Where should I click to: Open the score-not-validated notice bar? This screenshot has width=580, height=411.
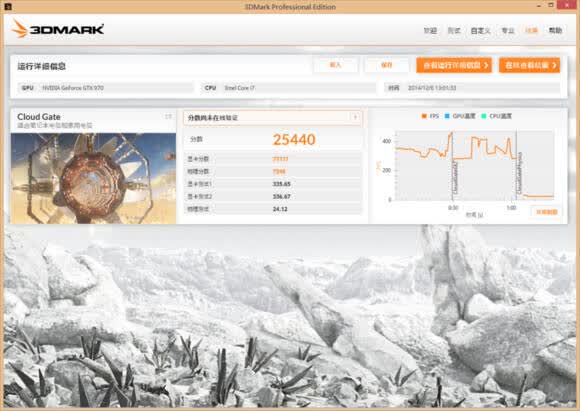pos(272,118)
